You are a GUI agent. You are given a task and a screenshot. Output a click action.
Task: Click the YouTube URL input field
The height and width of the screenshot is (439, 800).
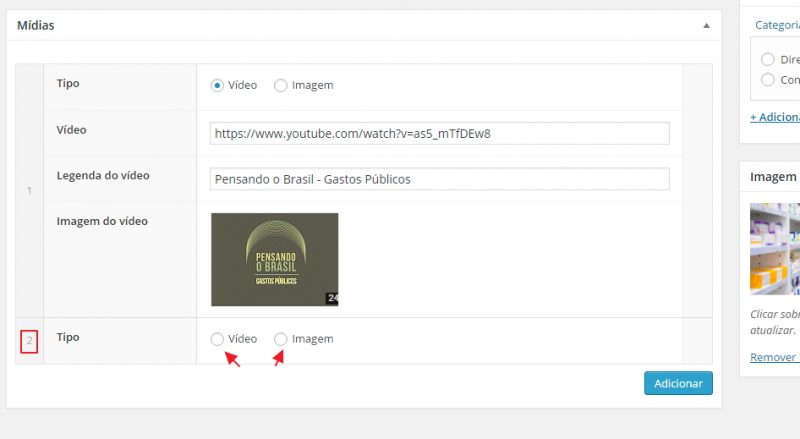(439, 133)
